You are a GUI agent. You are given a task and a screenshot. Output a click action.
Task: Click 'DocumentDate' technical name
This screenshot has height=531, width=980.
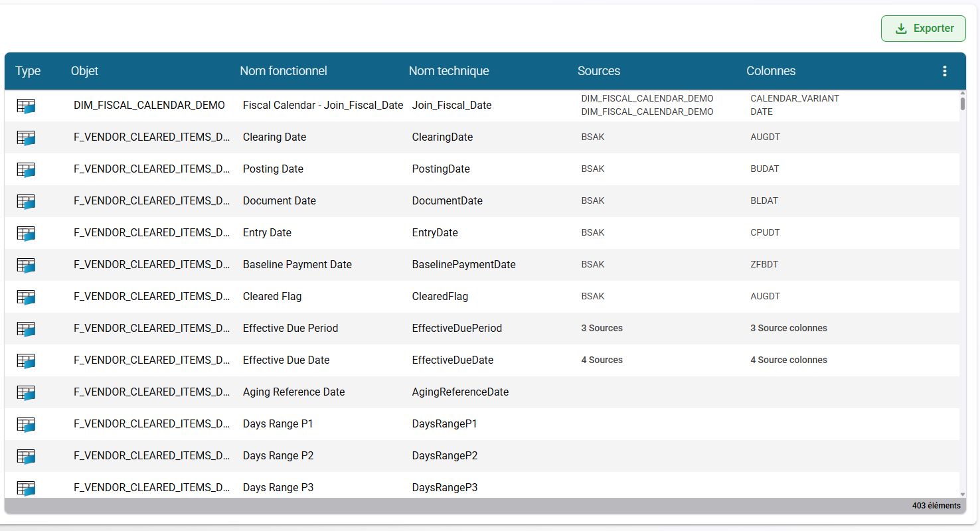[448, 200]
